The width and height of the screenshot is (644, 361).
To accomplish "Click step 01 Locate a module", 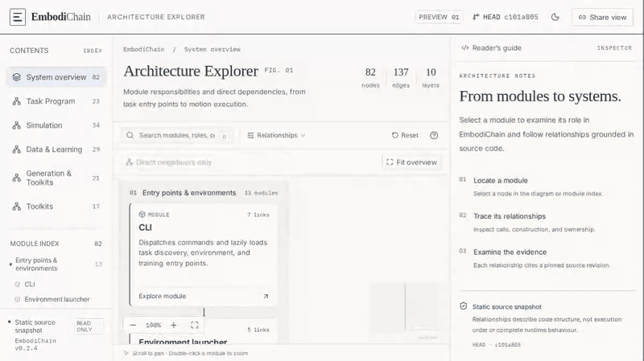I will [547, 187].
